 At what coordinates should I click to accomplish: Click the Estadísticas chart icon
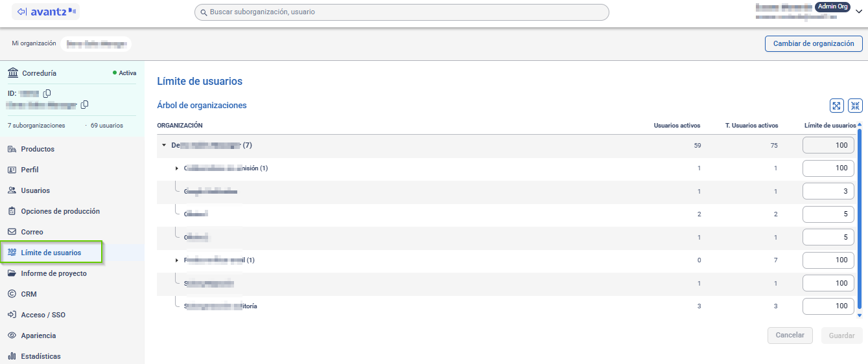coord(12,356)
